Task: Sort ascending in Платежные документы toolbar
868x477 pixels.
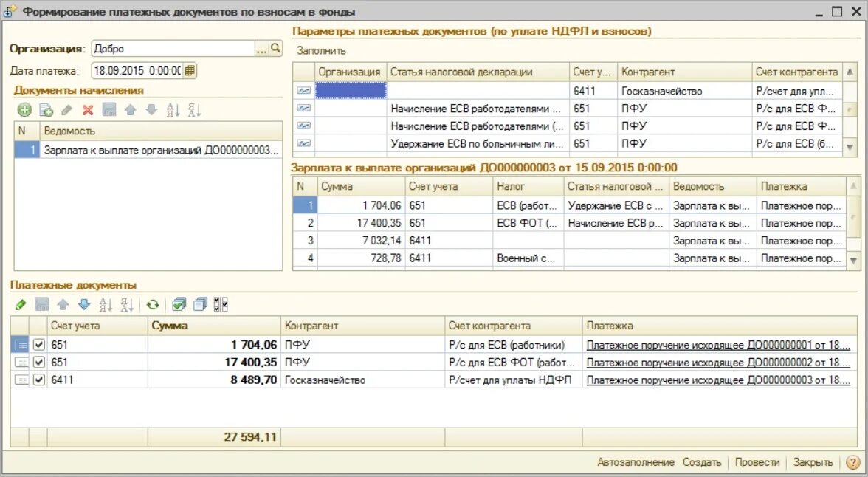Action: 105,304
